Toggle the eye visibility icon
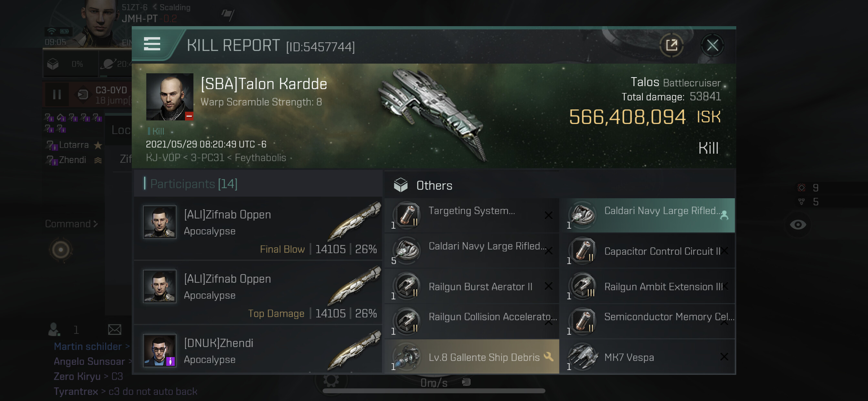Screen dimensions: 868x401 [798, 224]
